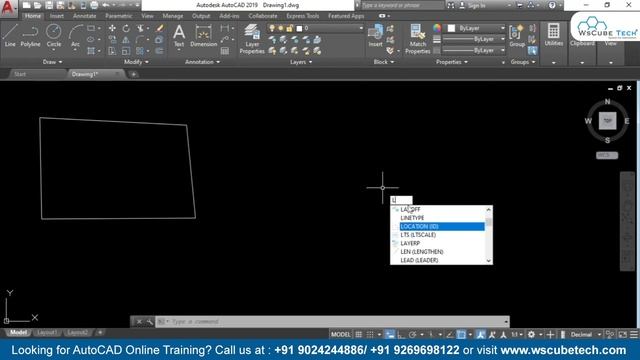The height and width of the screenshot is (360, 640).
Task: Open the Utilities panel
Action: 553,34
